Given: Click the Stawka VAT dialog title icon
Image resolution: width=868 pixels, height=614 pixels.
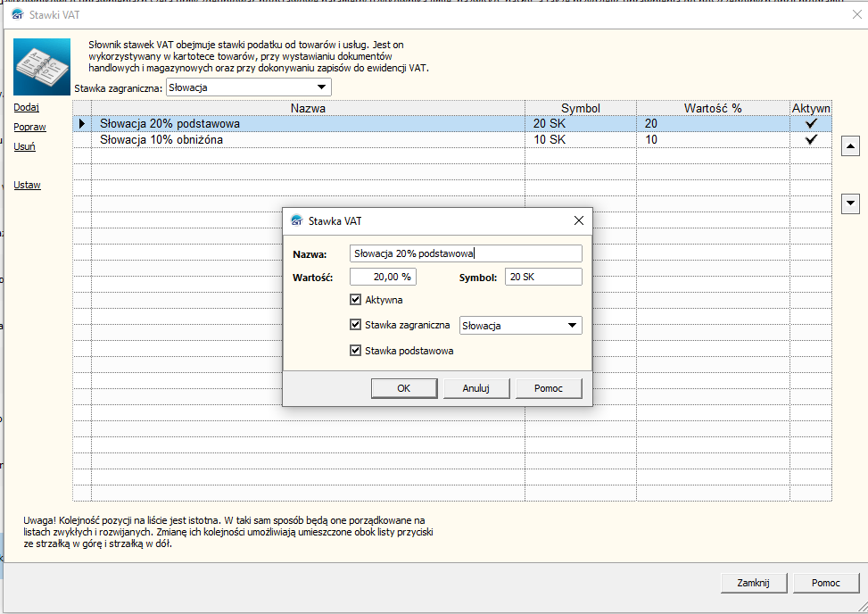Looking at the screenshot, I should pos(297,220).
